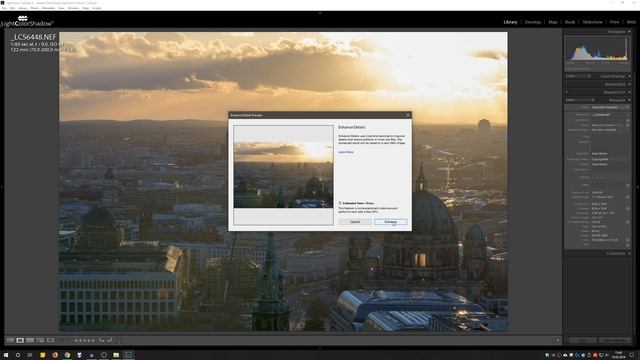The height and width of the screenshot is (360, 640).
Task: Open the metadata view dropdown beside the Metadata header
Action: pyautogui.click(x=580, y=100)
